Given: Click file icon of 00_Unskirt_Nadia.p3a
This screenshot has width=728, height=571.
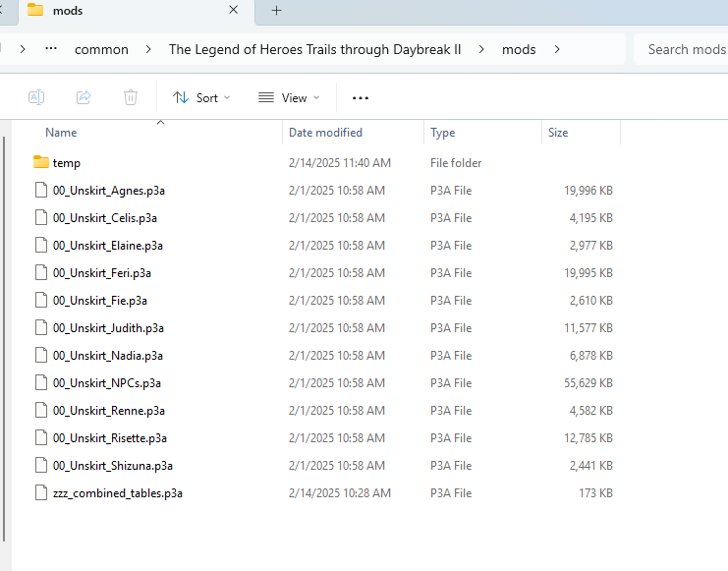Looking at the screenshot, I should (x=41, y=355).
